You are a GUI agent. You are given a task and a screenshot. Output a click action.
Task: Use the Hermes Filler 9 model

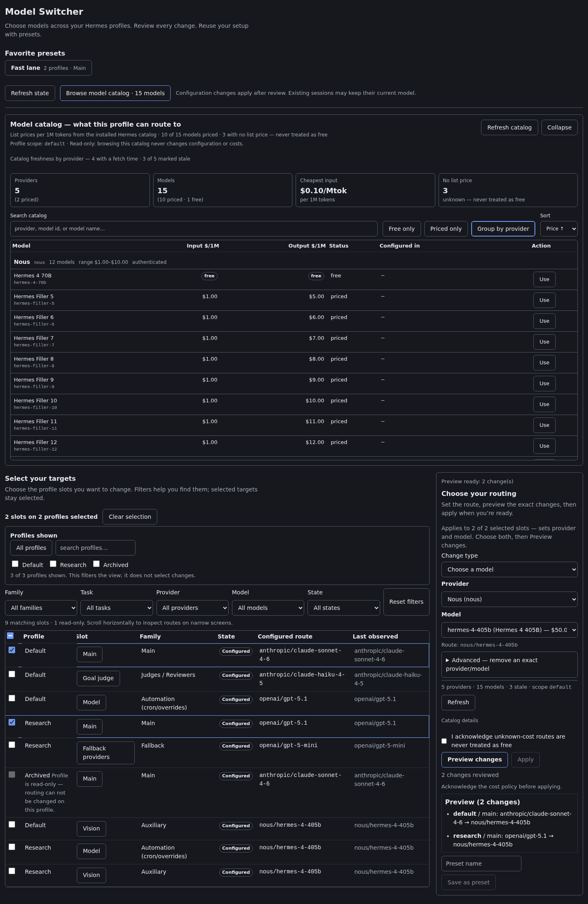click(x=544, y=384)
